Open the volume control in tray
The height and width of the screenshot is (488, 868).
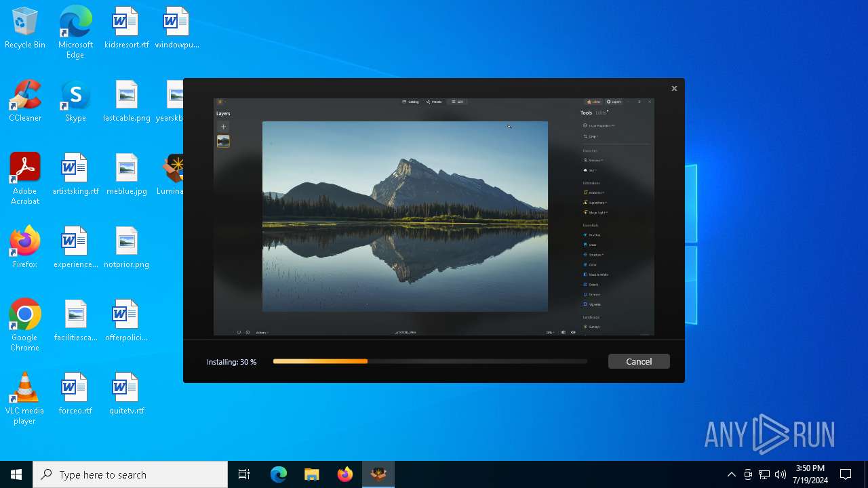781,474
